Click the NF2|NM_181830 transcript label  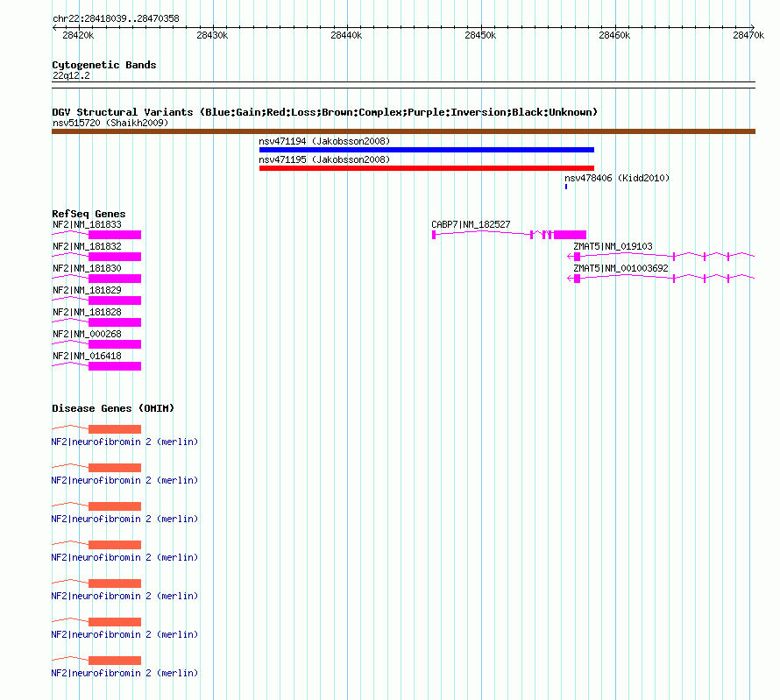[x=87, y=268]
